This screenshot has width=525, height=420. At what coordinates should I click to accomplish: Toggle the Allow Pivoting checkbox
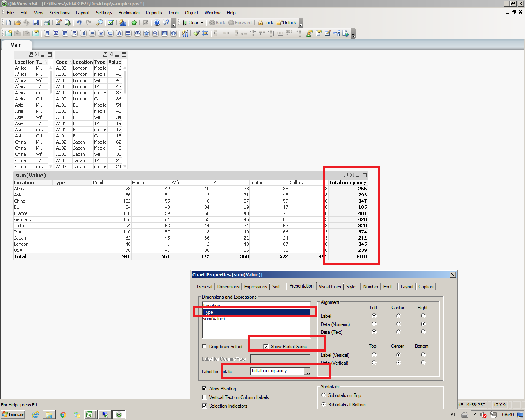click(204, 389)
